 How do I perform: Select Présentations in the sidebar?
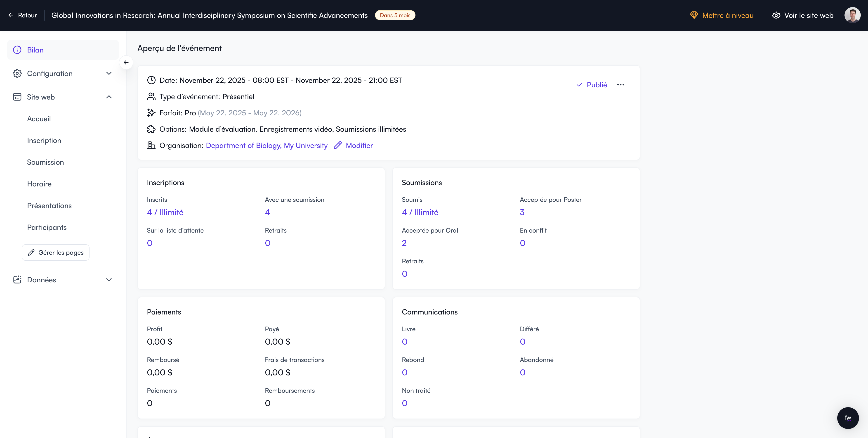49,206
